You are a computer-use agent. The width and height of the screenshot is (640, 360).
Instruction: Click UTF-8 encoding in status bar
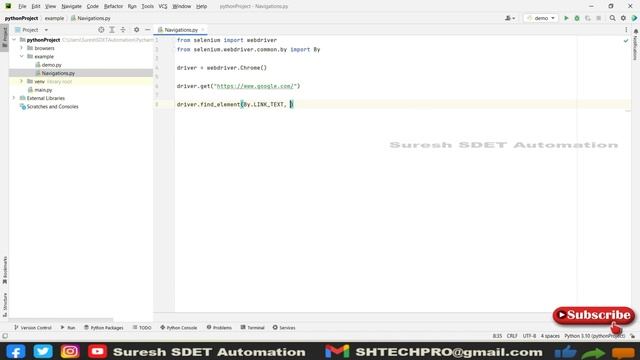pyautogui.click(x=529, y=336)
